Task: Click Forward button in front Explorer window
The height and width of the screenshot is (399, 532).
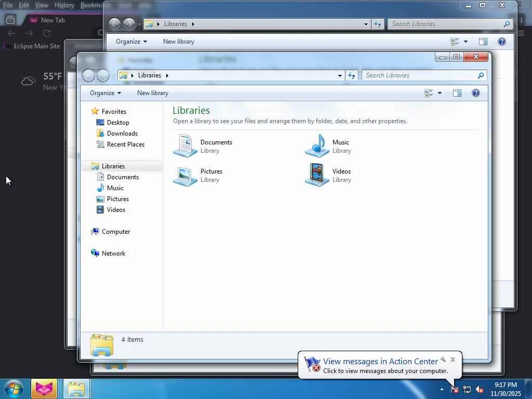Action: click(103, 75)
